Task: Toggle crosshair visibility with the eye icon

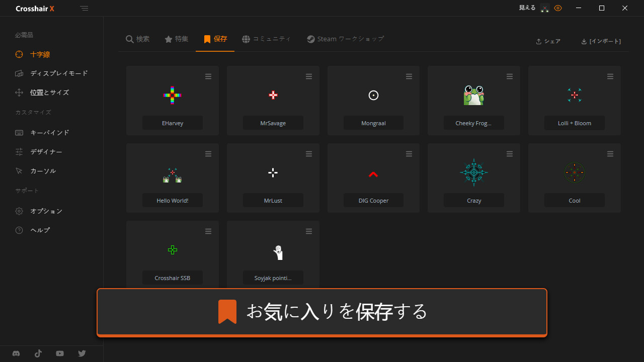Action: [x=558, y=8]
